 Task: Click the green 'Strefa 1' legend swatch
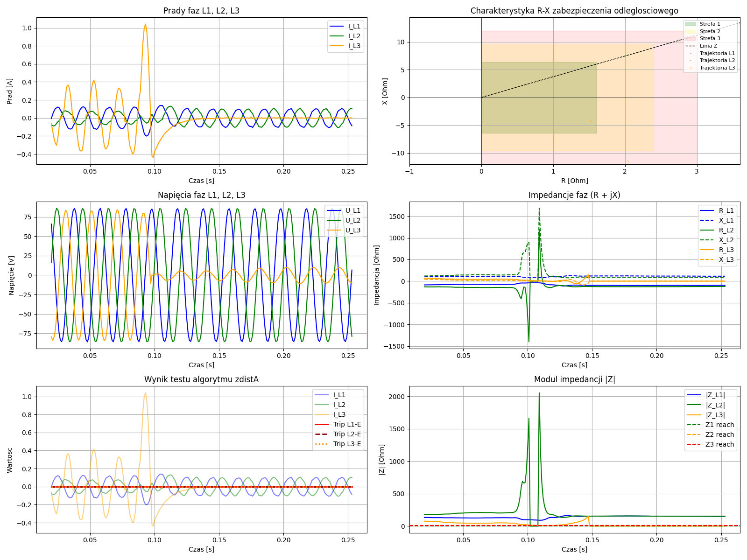click(x=690, y=24)
